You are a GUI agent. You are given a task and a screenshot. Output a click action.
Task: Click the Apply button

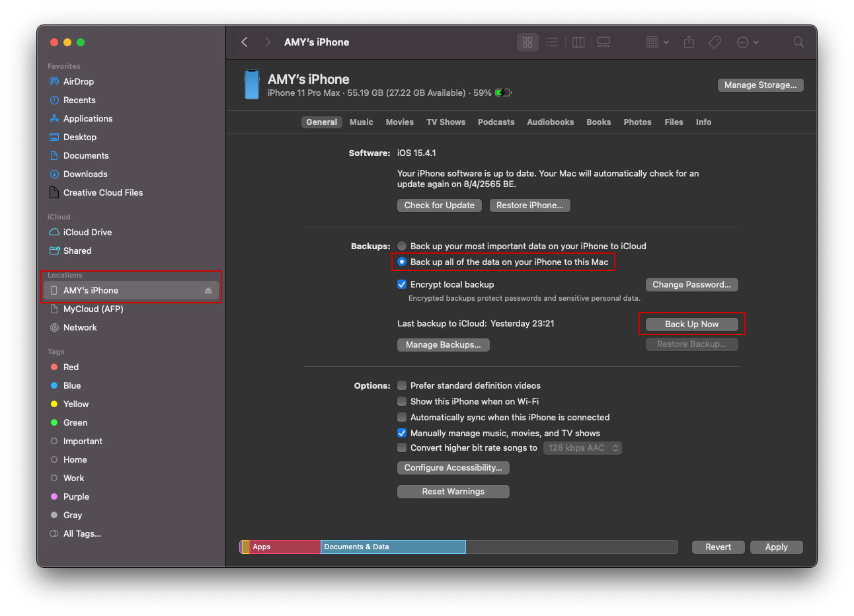click(776, 547)
